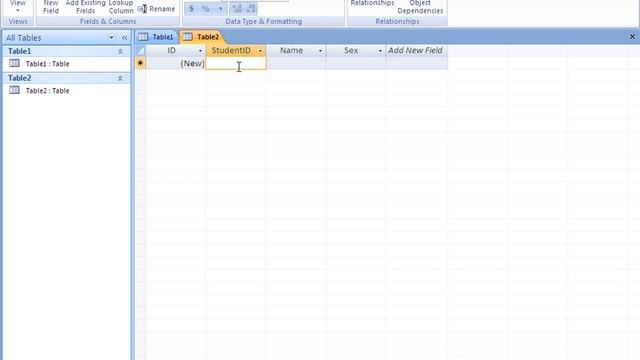Open the Sex column dropdown arrow
The height and width of the screenshot is (360, 640).
380,51
